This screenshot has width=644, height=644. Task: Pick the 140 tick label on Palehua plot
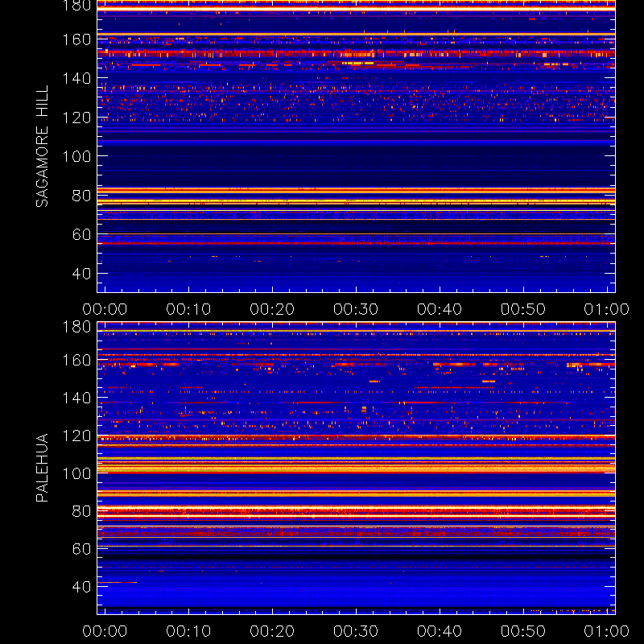tap(76, 398)
